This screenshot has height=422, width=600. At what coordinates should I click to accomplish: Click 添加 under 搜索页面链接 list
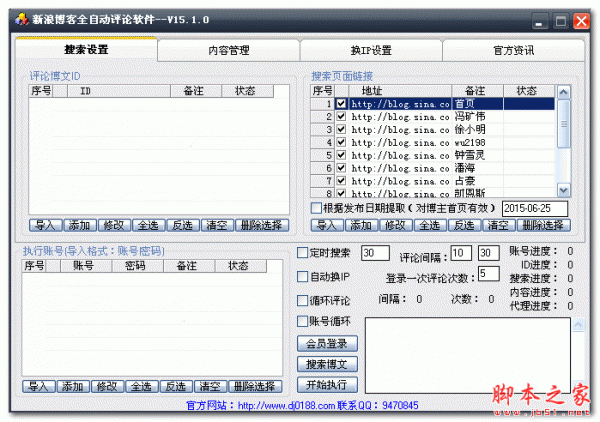361,225
